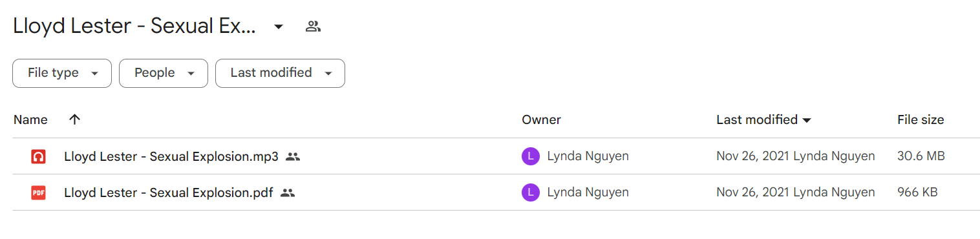Click the Lloyd Lester folder title
Viewport: 980px width, 239px height.
tap(134, 26)
